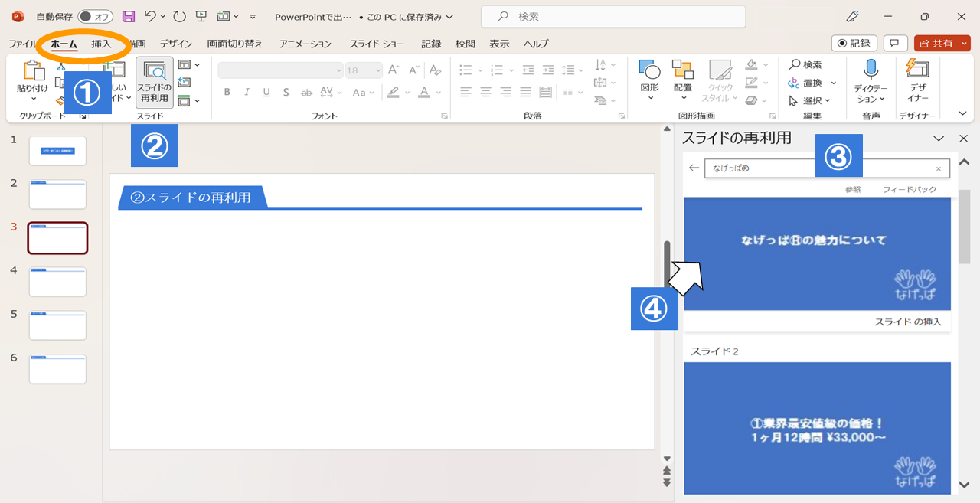Viewport: 980px width, 503px height.
Task: Click the Save icon in title bar
Action: click(x=128, y=16)
